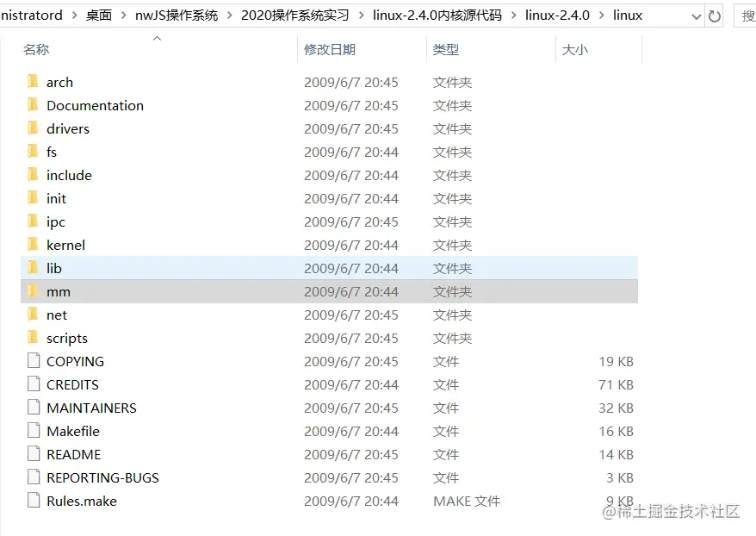The image size is (756, 536).
Task: Click the search box at top right
Action: tap(746, 16)
